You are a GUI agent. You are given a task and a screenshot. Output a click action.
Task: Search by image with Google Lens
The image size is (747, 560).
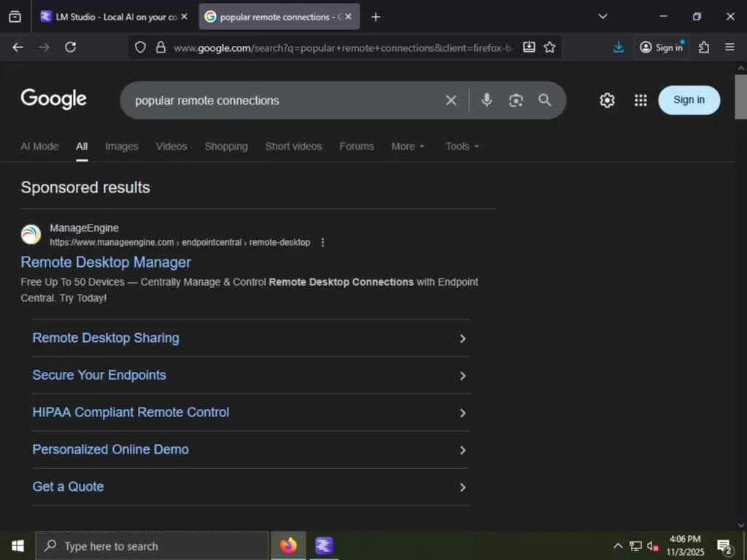coord(516,101)
